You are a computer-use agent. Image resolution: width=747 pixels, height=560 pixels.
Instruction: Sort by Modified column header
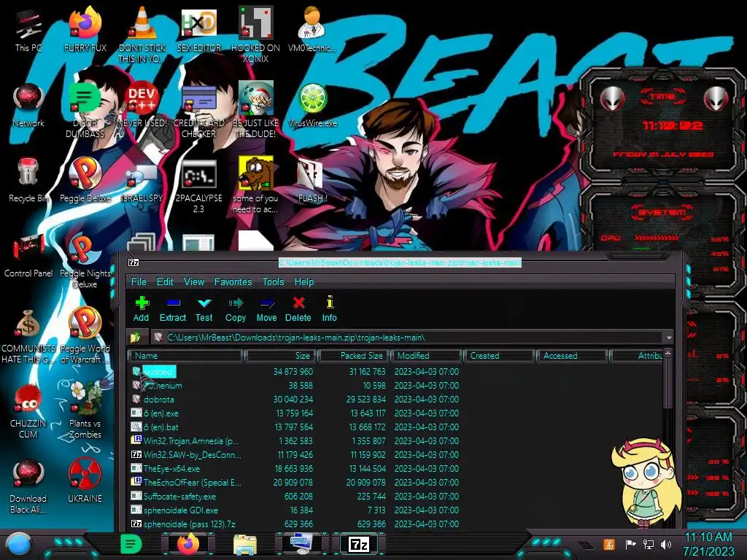coord(427,356)
